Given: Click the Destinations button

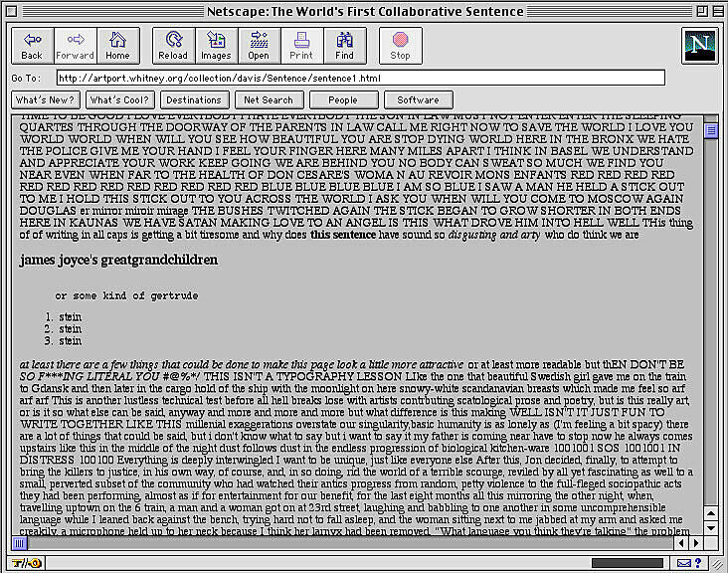Looking at the screenshot, I should coord(194,100).
